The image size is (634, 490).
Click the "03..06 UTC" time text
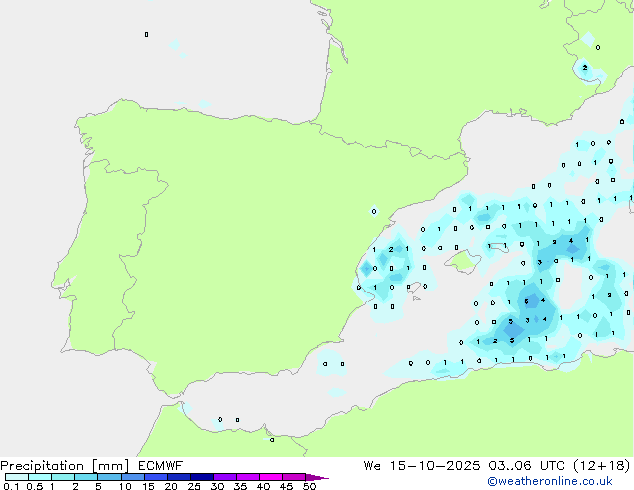pyautogui.click(x=526, y=466)
